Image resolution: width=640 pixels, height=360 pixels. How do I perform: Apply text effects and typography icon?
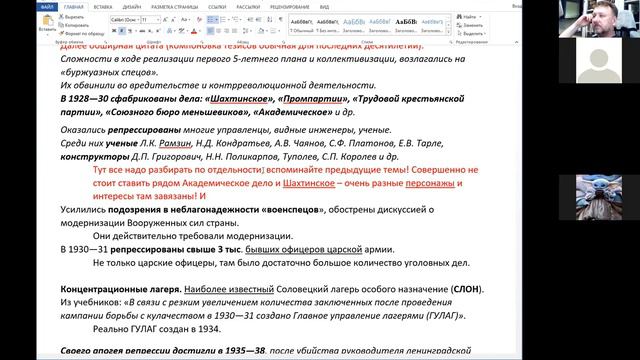(170, 31)
